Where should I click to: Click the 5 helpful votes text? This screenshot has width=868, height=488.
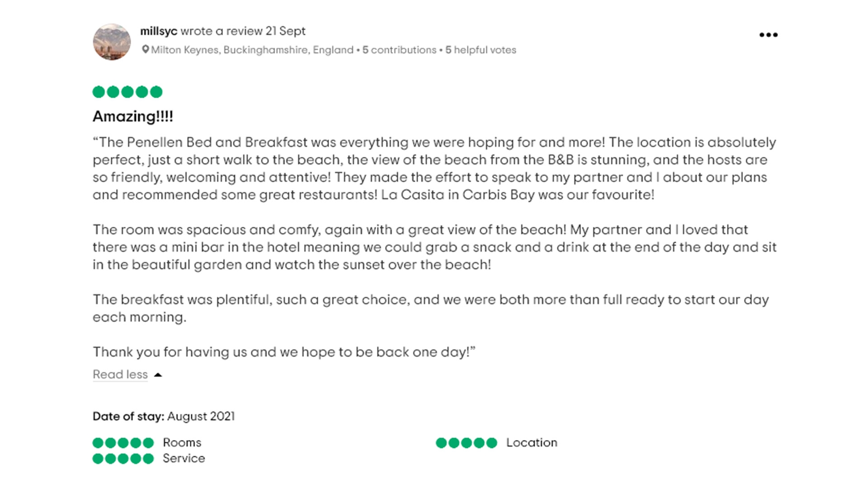[x=481, y=50]
